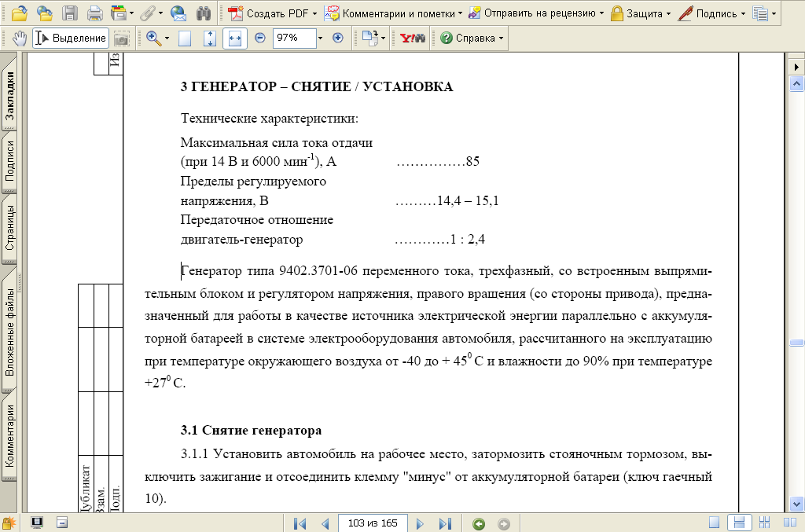Open the Закладки side tab

tap(9, 94)
